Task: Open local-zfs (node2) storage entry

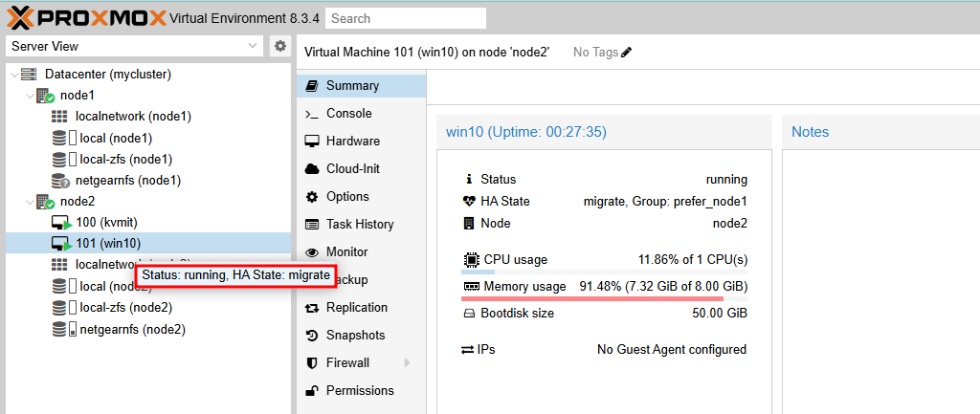Action: click(126, 308)
